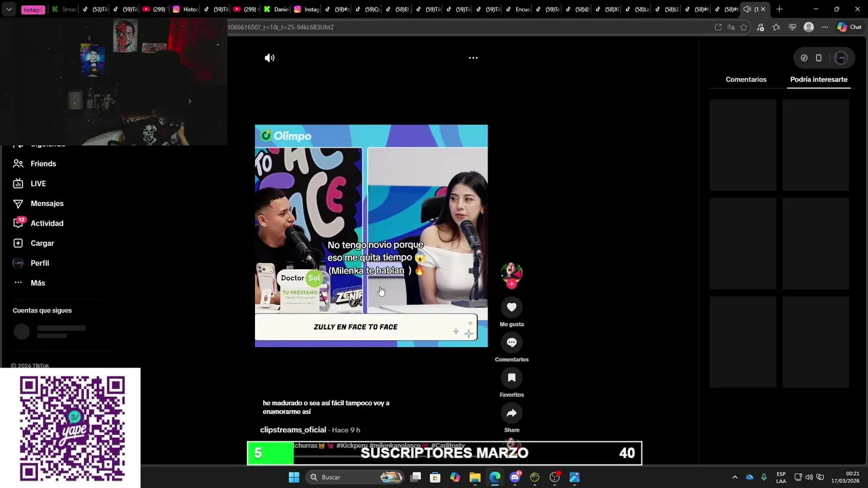The image size is (868, 488).
Task: Follow the creator via the avatar plus badge
Action: [511, 284]
